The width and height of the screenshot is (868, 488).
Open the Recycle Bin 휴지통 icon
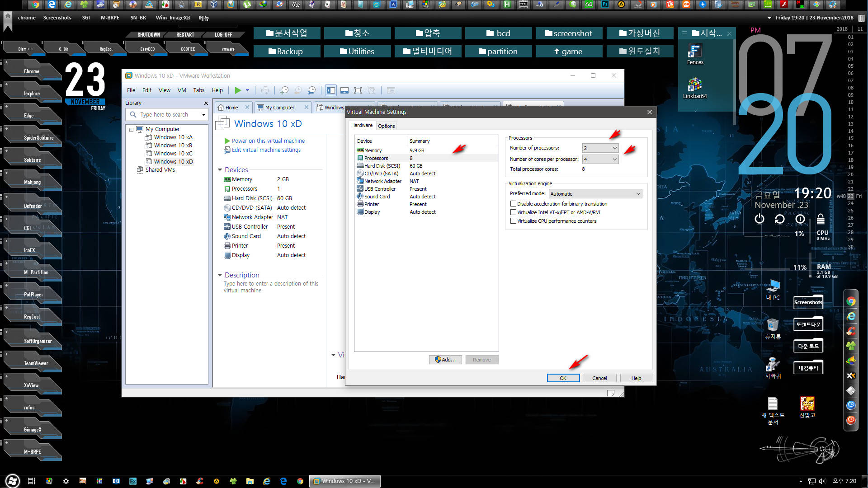point(773,329)
